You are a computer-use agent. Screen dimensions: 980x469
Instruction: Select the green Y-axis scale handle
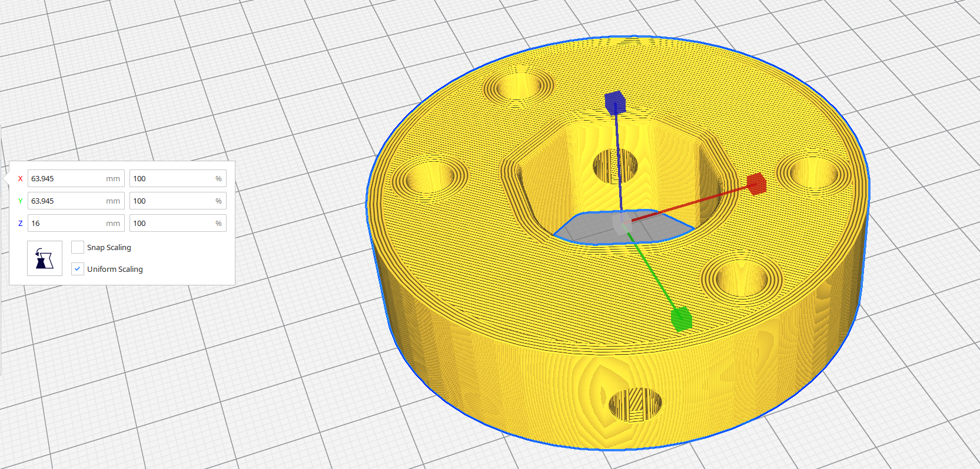(681, 318)
